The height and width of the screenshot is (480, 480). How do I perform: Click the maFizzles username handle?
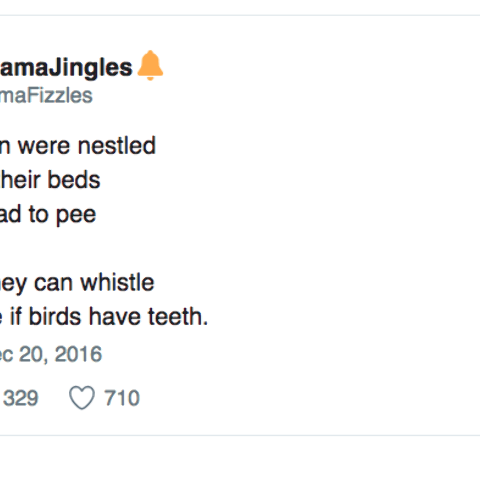point(46,96)
